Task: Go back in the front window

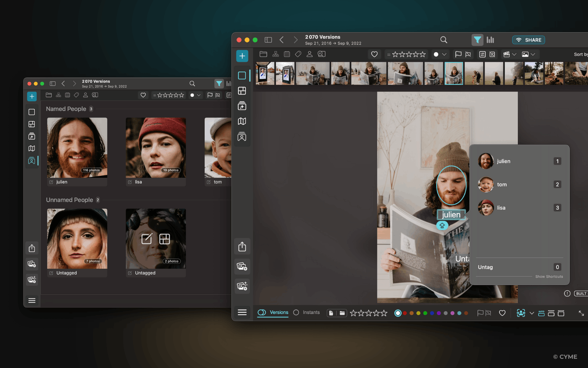Action: click(282, 40)
